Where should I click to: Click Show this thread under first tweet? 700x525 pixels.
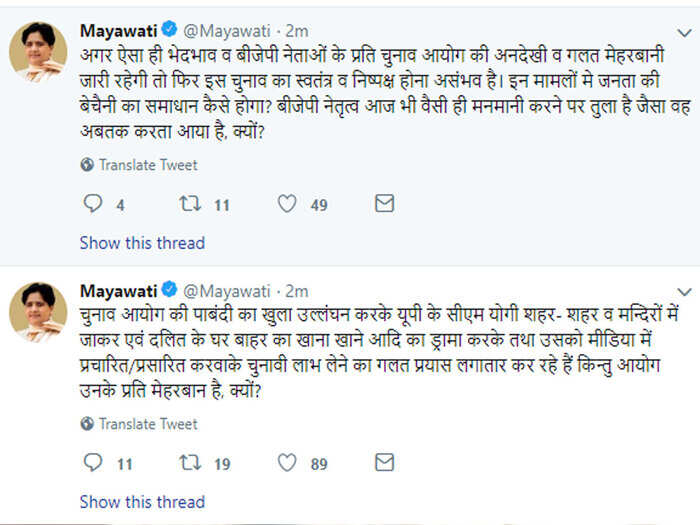142,243
